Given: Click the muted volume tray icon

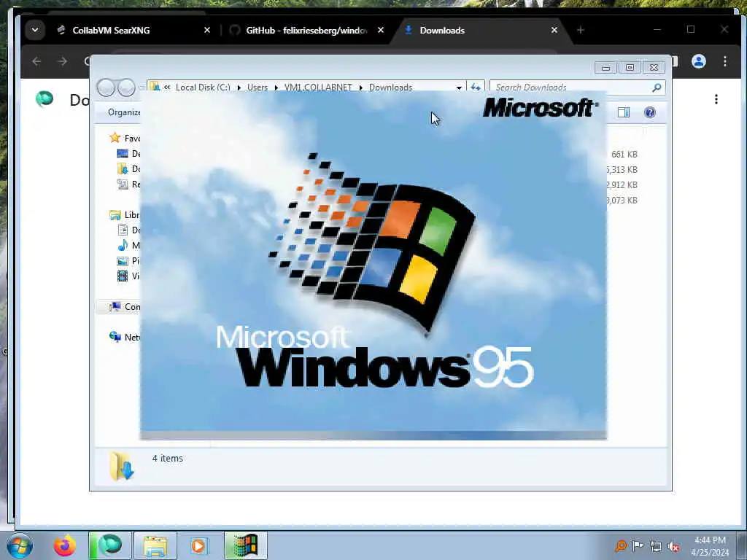Looking at the screenshot, I should click(673, 546).
